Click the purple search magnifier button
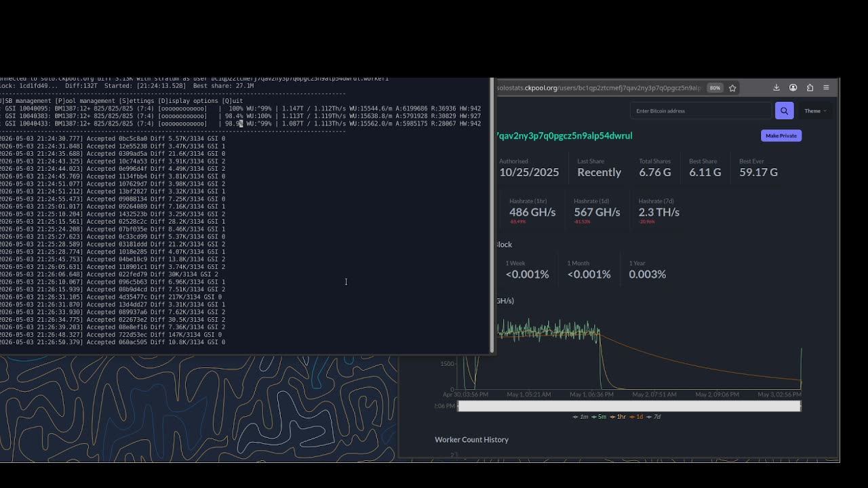The height and width of the screenshot is (488, 868). click(x=784, y=110)
